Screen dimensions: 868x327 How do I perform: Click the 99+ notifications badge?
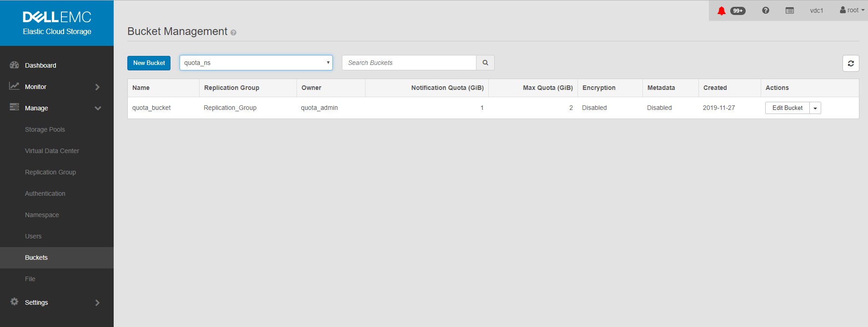click(738, 11)
